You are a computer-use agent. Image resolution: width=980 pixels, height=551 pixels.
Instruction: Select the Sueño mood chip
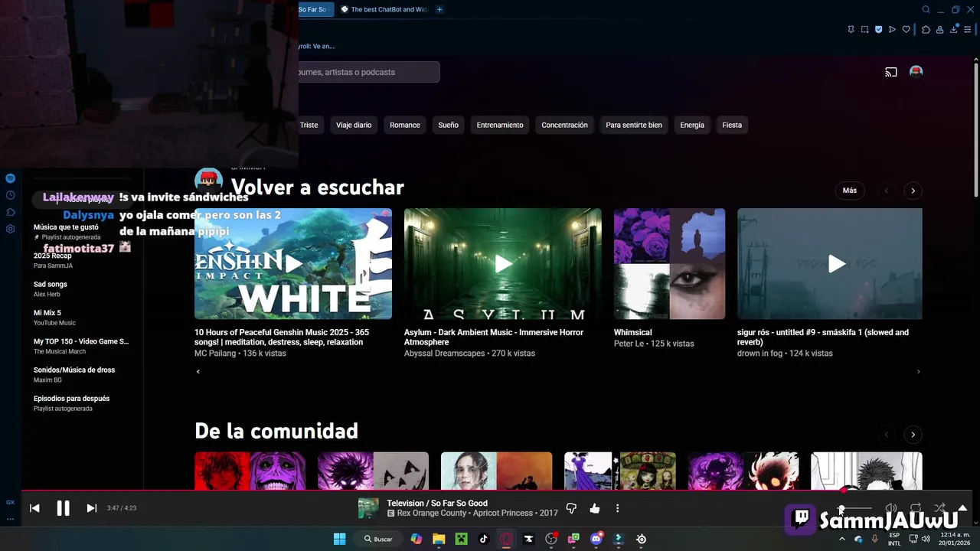click(449, 125)
